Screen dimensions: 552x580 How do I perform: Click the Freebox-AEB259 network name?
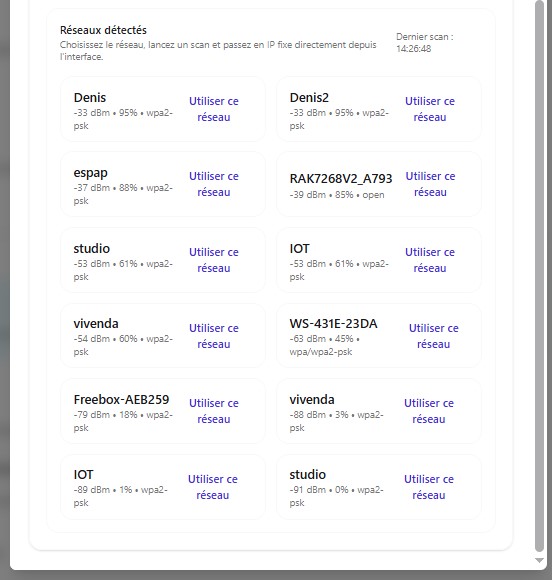point(121,399)
